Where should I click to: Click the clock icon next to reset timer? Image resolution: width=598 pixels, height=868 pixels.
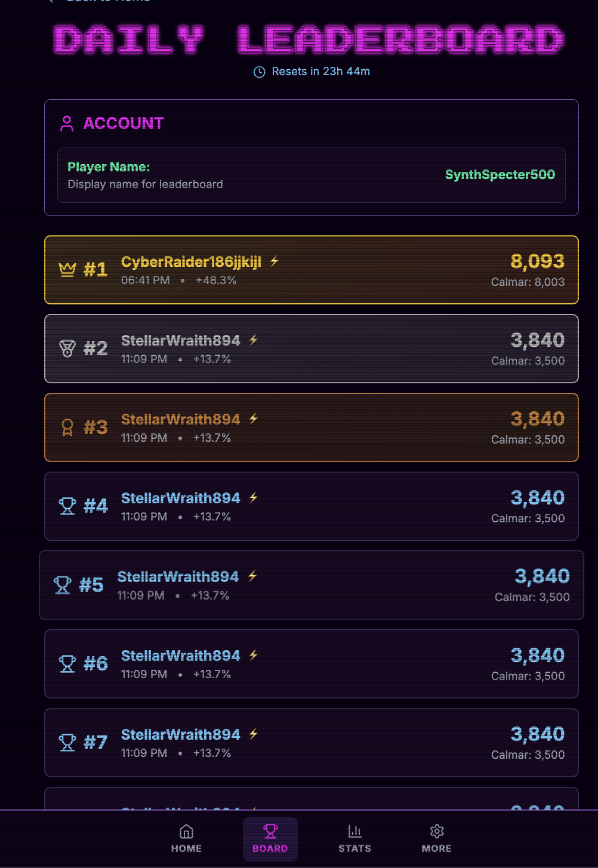[260, 72]
